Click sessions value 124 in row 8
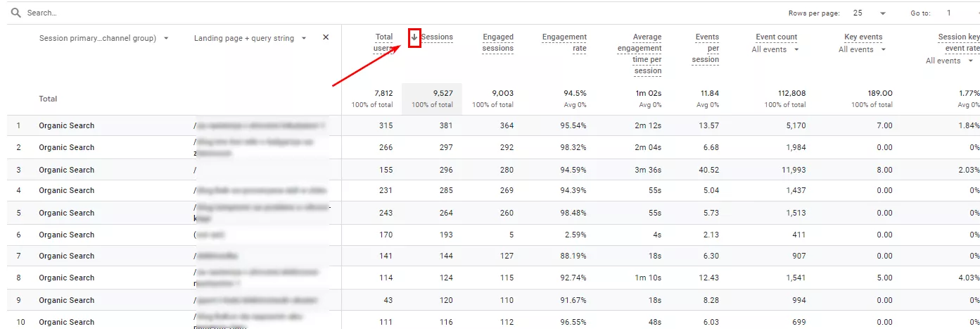980x329 pixels. click(446, 278)
